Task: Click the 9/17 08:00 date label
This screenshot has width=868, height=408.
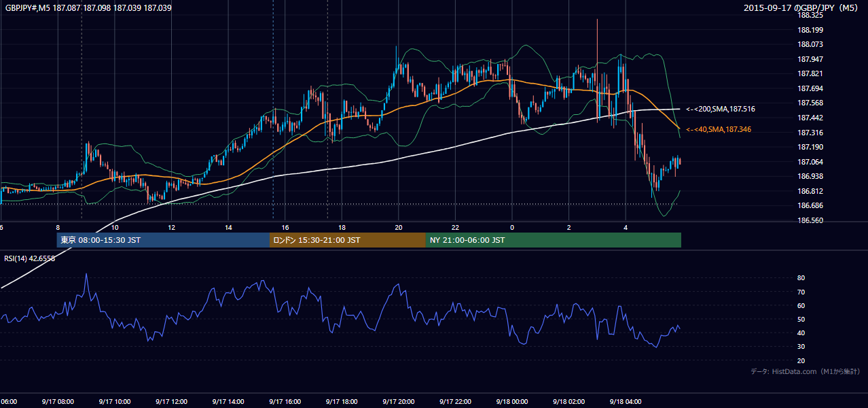Action: [x=57, y=402]
